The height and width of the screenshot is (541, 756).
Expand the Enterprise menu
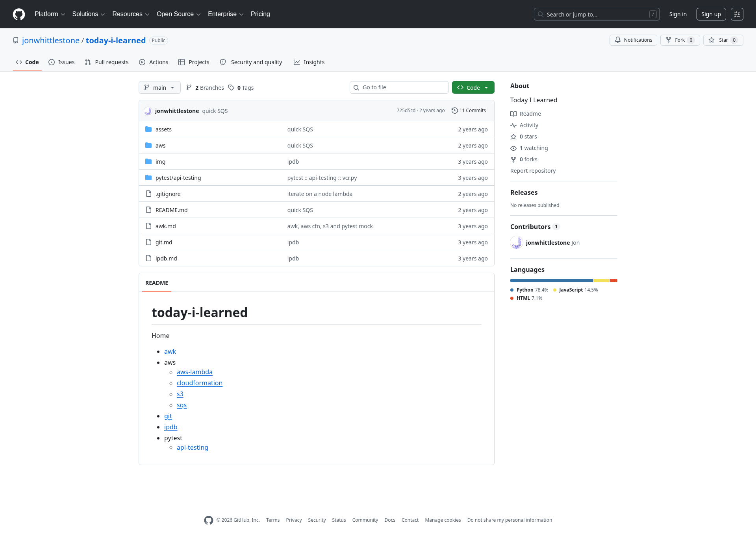tap(226, 14)
